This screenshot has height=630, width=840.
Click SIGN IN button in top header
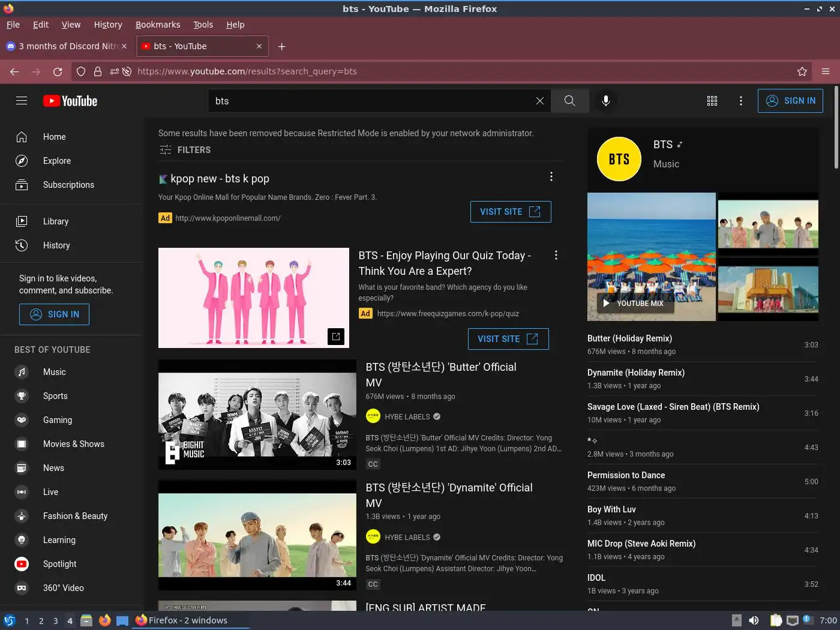click(790, 101)
